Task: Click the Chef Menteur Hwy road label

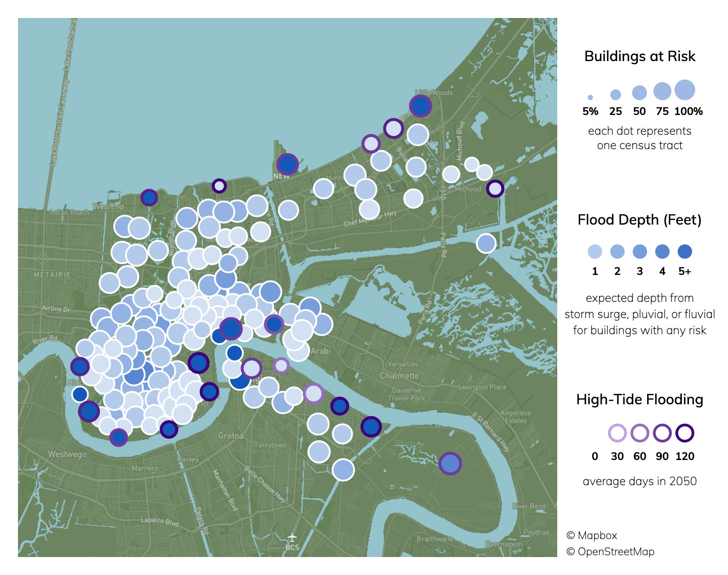Action: click(370, 219)
